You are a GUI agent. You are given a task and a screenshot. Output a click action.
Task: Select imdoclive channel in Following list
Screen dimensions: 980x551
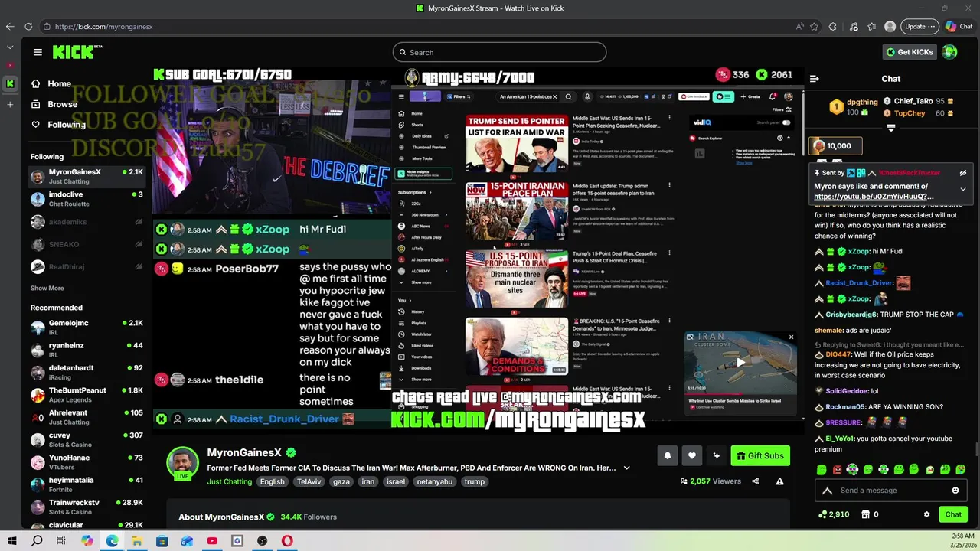[86, 199]
